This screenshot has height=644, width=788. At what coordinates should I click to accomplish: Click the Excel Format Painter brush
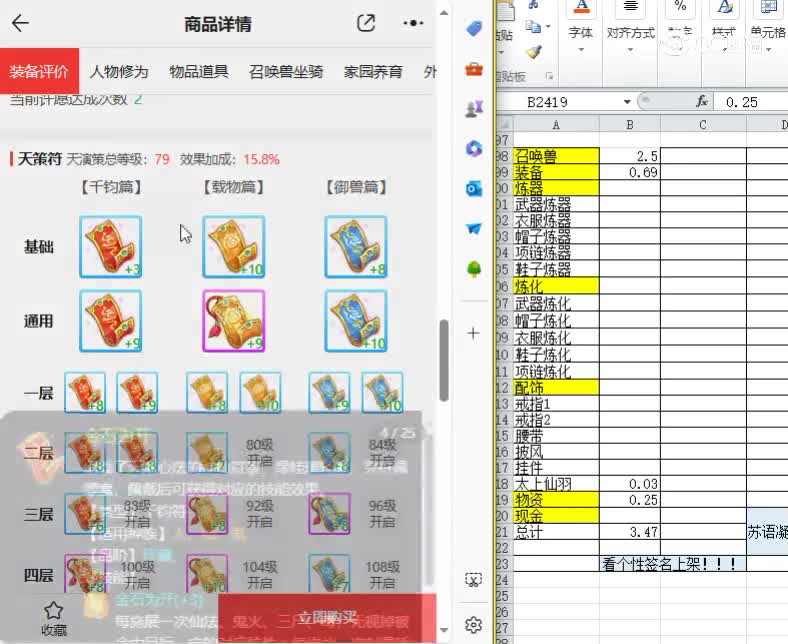tap(534, 52)
